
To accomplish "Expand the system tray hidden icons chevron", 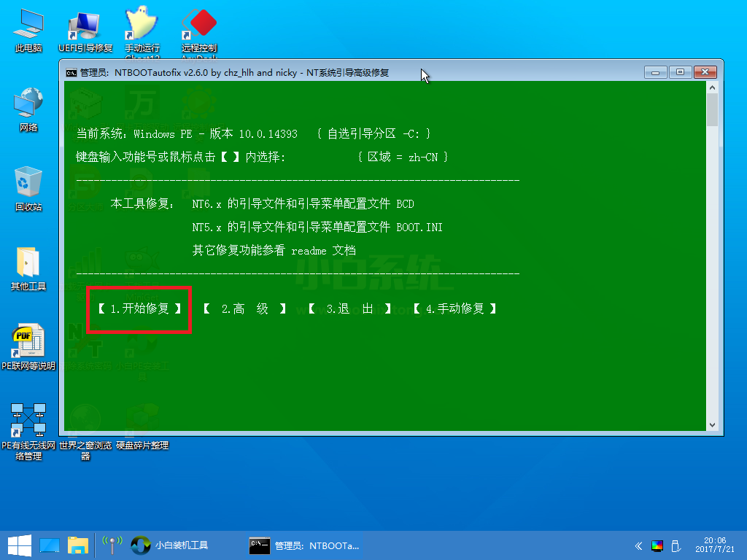I will pos(638,545).
